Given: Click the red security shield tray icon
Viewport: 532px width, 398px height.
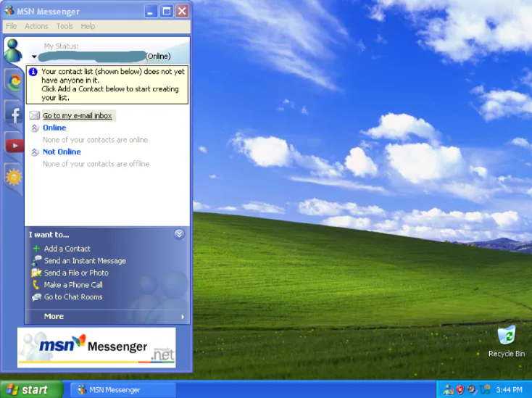Looking at the screenshot, I should [x=460, y=389].
